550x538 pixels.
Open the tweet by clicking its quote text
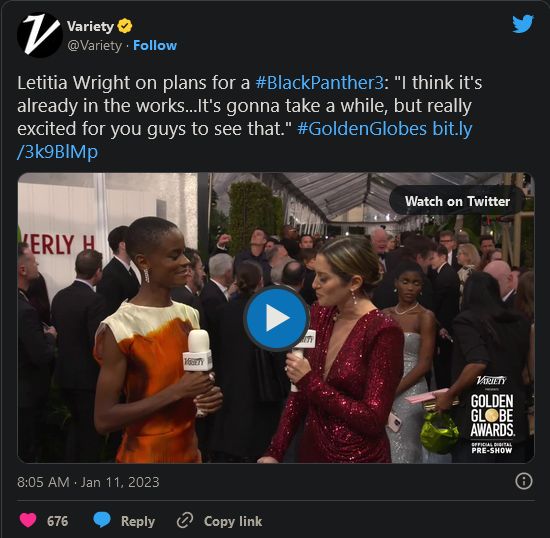(x=246, y=106)
